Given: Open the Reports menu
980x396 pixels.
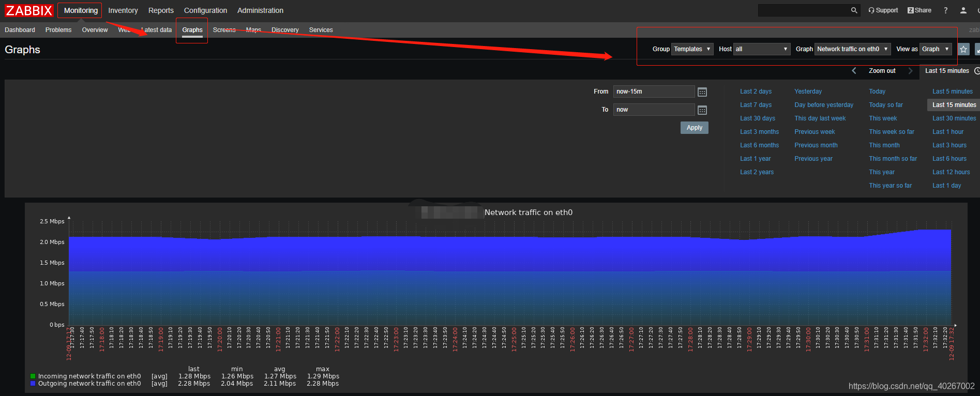Looking at the screenshot, I should point(161,10).
